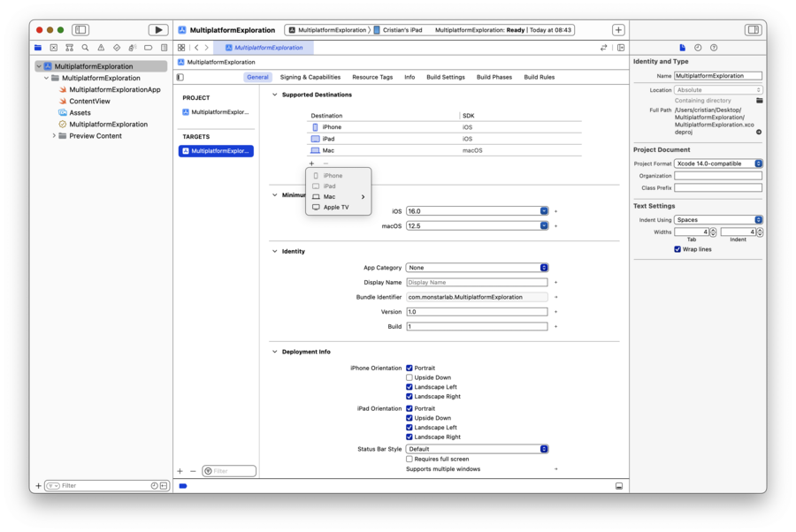The image size is (796, 532).
Task: Toggle the Wrap lines checkbox
Action: tap(677, 249)
